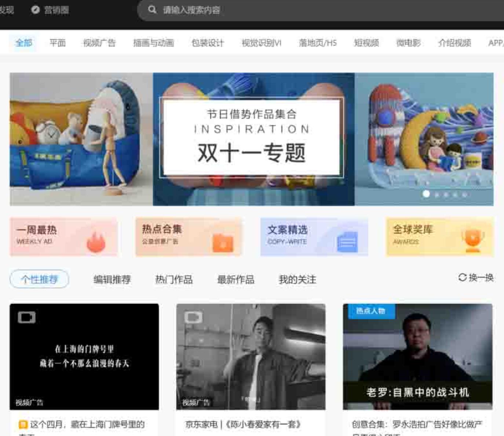Screen dimensions: 504x436
Task: Select the first carousel indicator dot
Action: coord(426,194)
